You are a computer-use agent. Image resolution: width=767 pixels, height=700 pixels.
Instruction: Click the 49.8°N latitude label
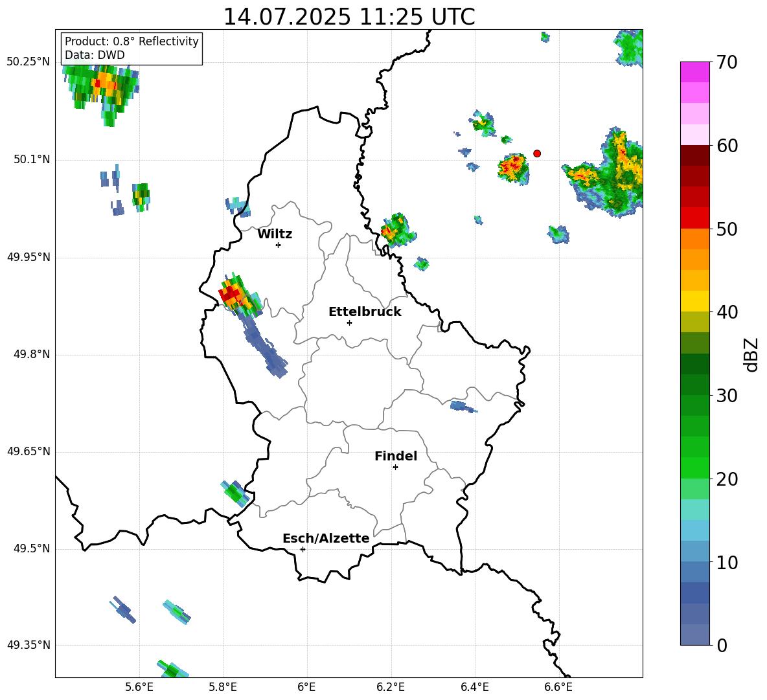pyautogui.click(x=32, y=354)
